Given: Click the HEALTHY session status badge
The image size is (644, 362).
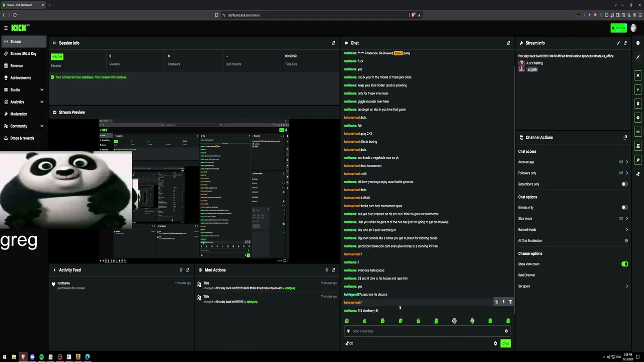Looking at the screenshot, I should tap(57, 57).
